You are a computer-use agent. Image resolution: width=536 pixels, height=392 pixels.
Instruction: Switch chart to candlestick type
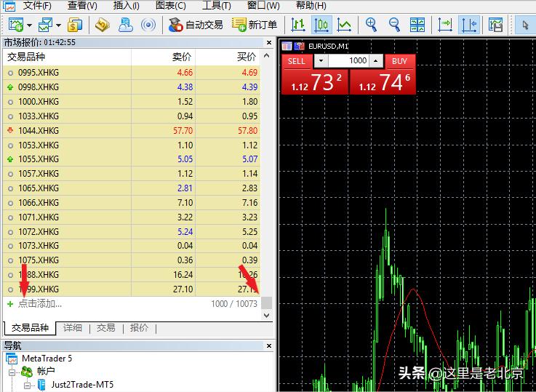coord(321,25)
